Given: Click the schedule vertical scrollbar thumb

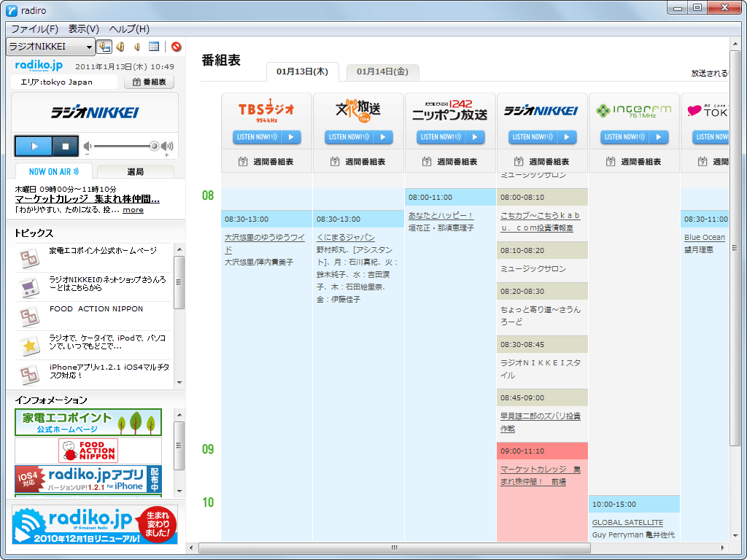Looking at the screenshot, I should point(734,248).
